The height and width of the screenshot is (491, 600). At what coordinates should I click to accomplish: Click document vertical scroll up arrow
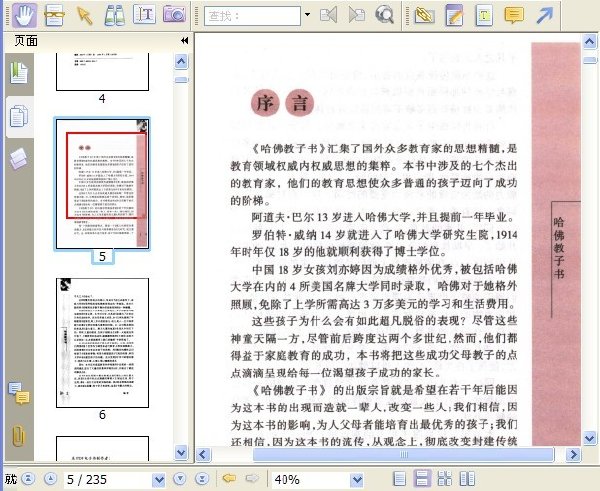click(x=590, y=41)
